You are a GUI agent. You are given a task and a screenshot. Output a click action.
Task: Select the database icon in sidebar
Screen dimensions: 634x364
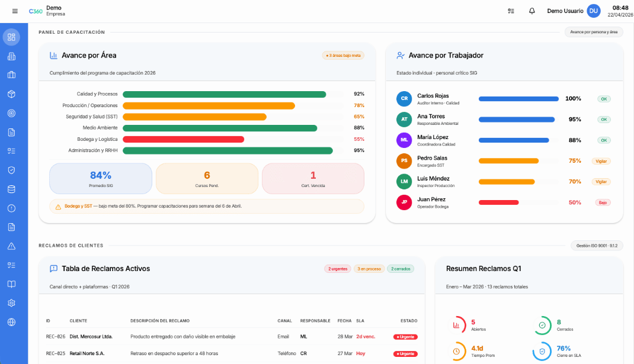11,189
